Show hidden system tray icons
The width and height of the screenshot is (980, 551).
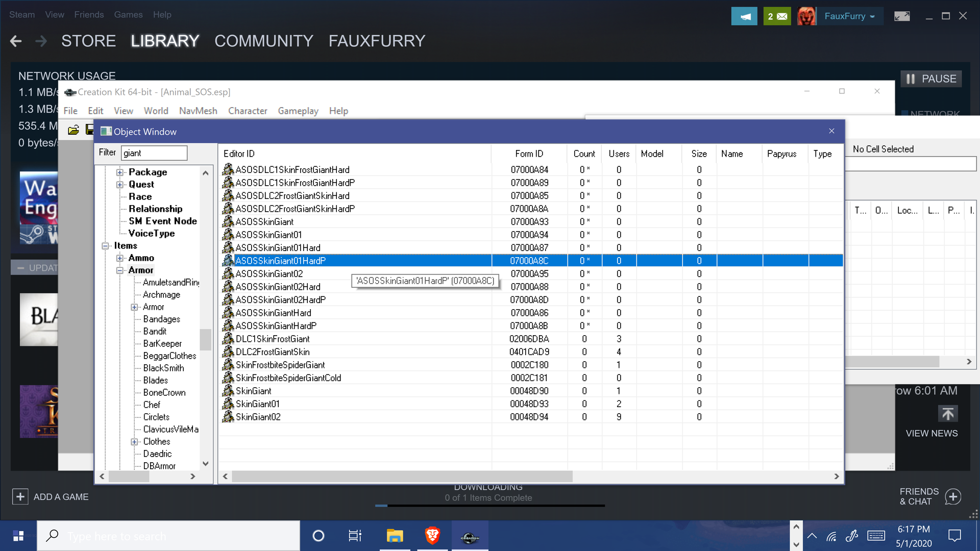(x=812, y=536)
